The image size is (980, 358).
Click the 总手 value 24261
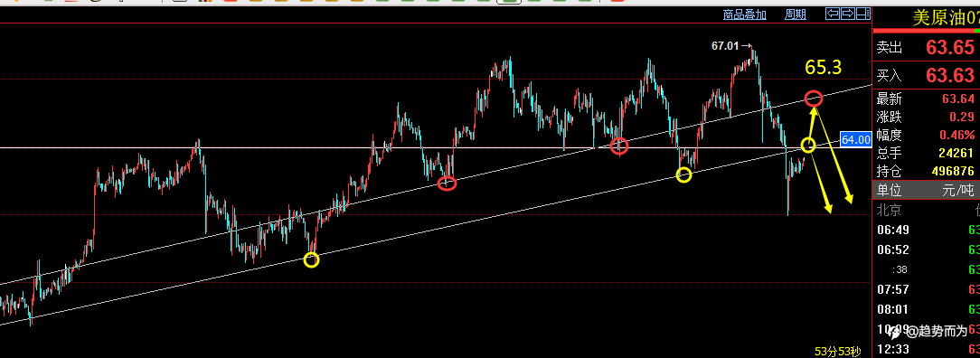click(956, 153)
